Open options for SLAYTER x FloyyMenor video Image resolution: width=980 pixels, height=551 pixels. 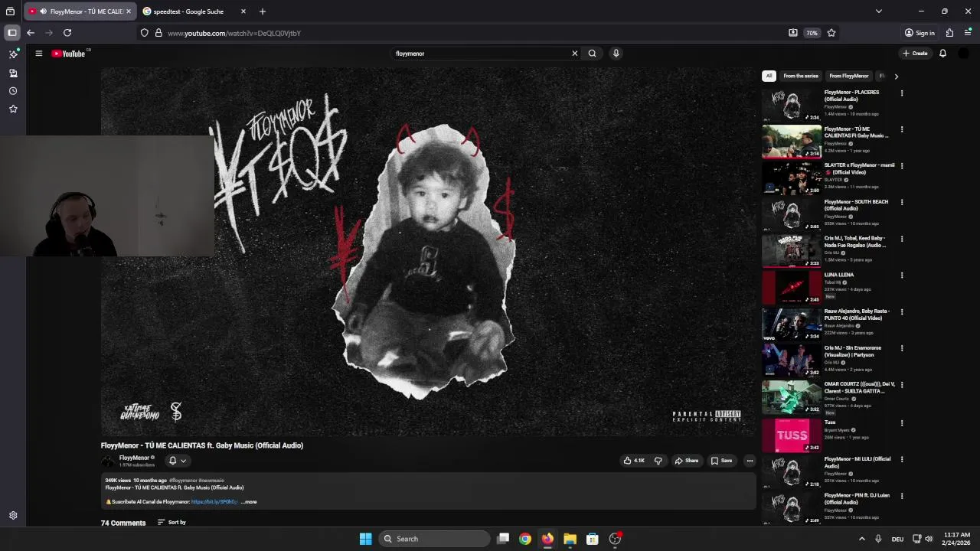tap(902, 166)
